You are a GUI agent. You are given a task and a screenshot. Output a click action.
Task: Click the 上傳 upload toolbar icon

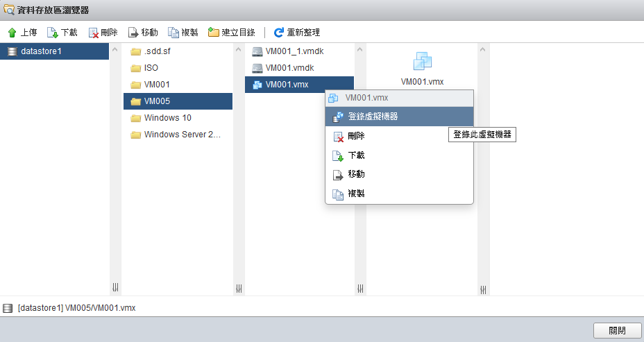[x=12, y=33]
